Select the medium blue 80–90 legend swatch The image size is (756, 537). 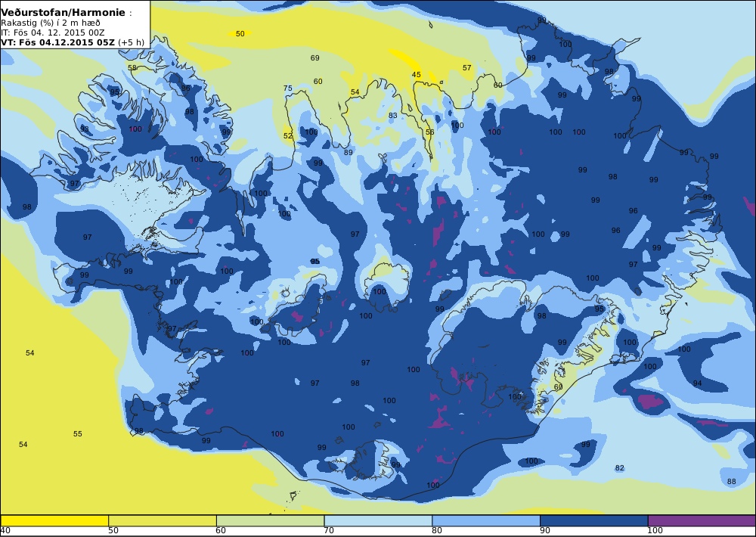coord(486,520)
